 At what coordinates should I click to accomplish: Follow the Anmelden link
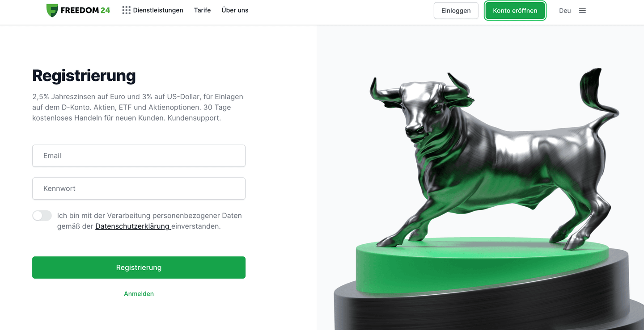pos(139,294)
